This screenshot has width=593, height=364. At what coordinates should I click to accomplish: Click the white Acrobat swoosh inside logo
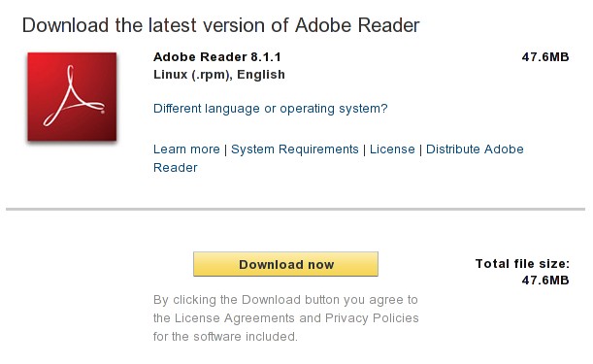pos(74,96)
